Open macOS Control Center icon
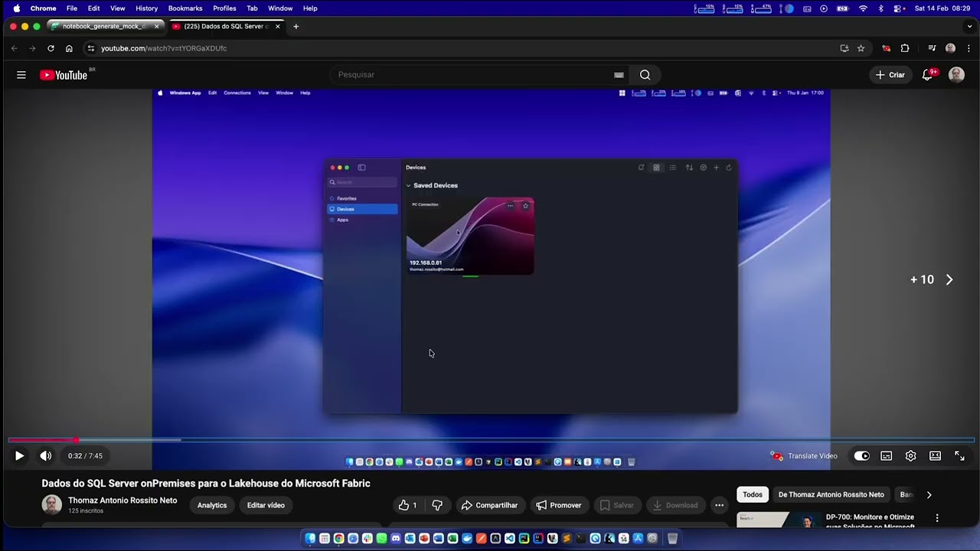980x551 pixels. pyautogui.click(x=898, y=8)
